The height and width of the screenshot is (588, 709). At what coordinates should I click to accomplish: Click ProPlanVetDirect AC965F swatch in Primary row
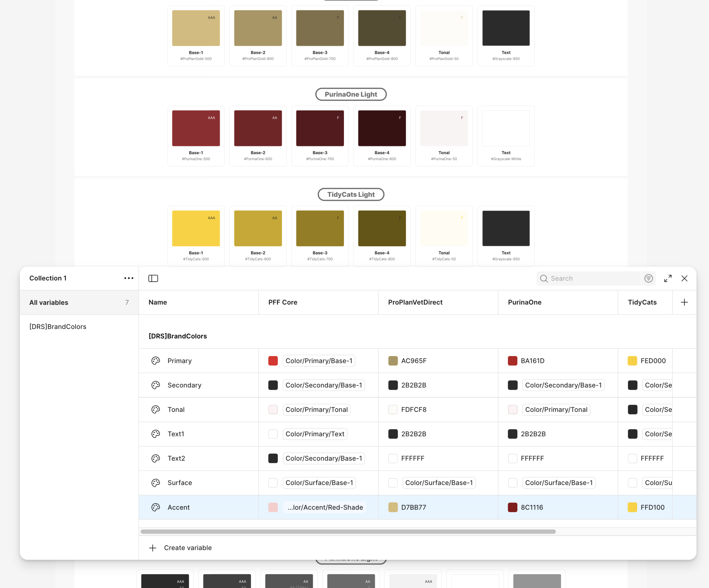tap(393, 360)
